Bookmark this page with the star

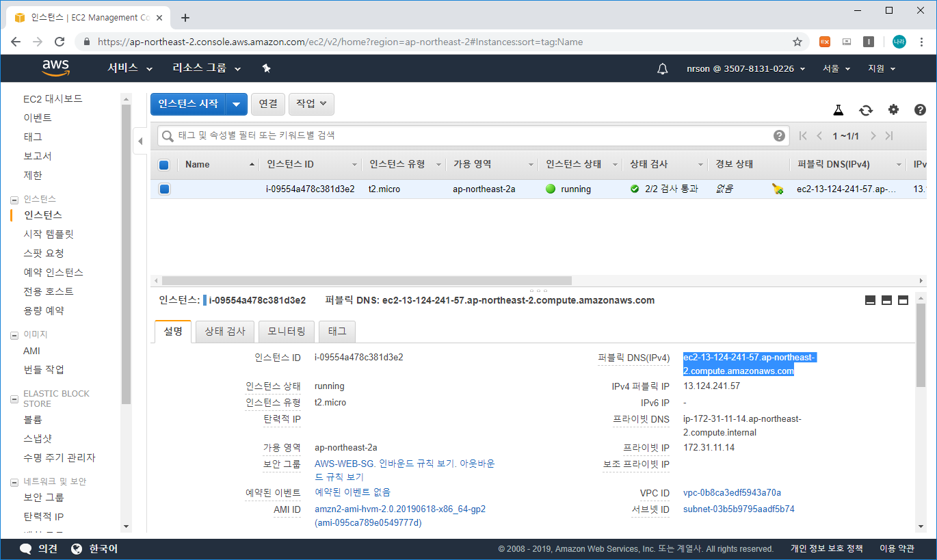[797, 42]
